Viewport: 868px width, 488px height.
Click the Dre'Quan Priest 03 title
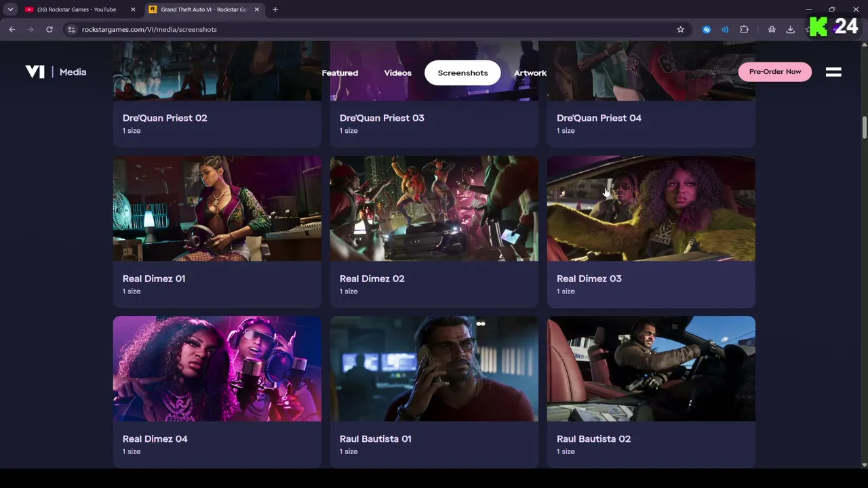pos(382,118)
